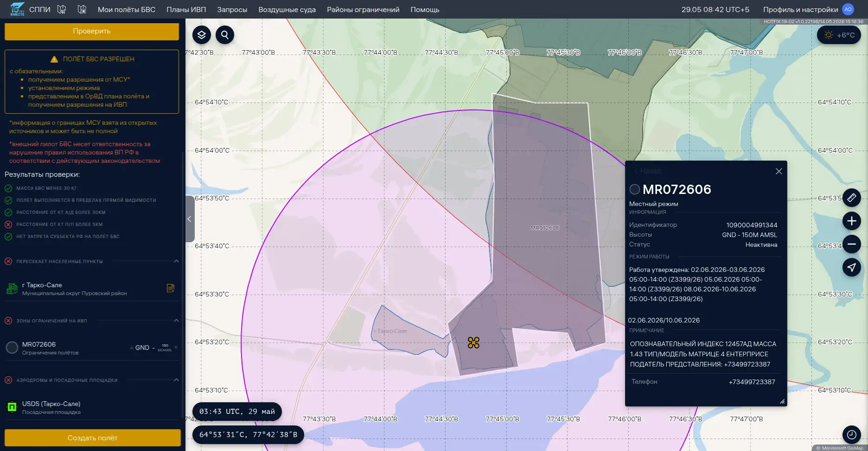868x451 pixels.
Task: Collapse the Зоны ограничений на ИВП section
Action: click(x=176, y=321)
